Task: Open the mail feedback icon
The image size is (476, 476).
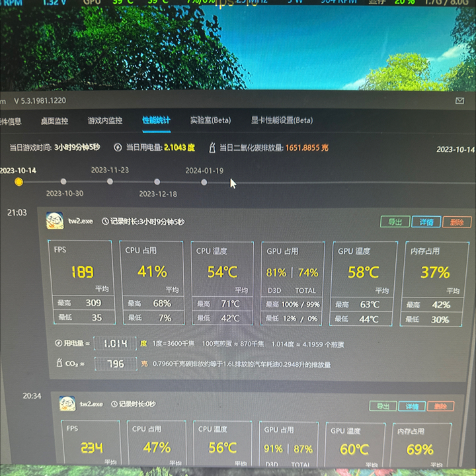Action: pos(459,100)
